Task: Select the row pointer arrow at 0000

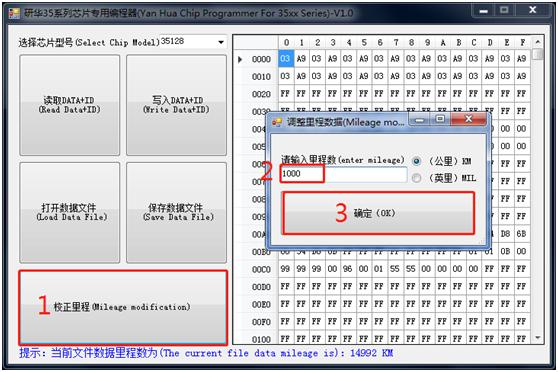Action: coord(240,59)
